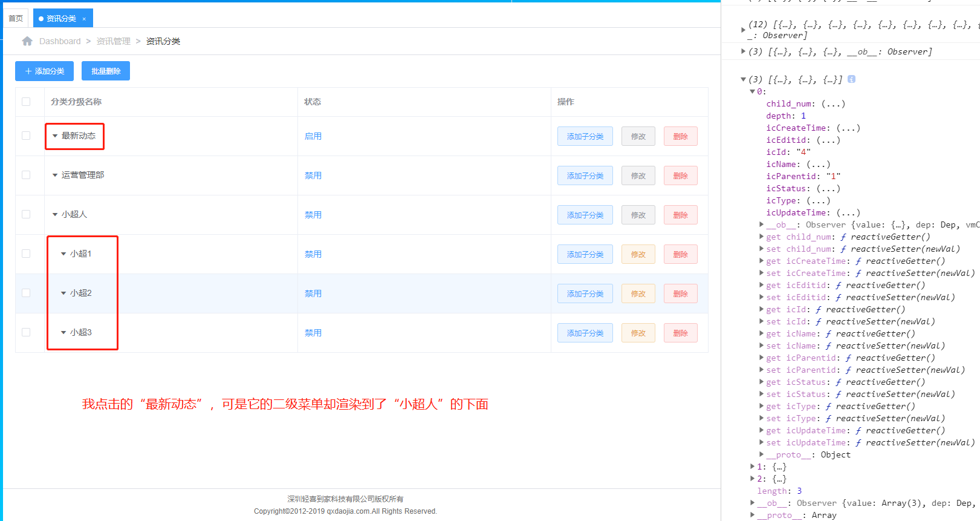Viewport: 980px width, 521px height.
Task: Add subcategory to 小超1
Action: pyautogui.click(x=585, y=254)
